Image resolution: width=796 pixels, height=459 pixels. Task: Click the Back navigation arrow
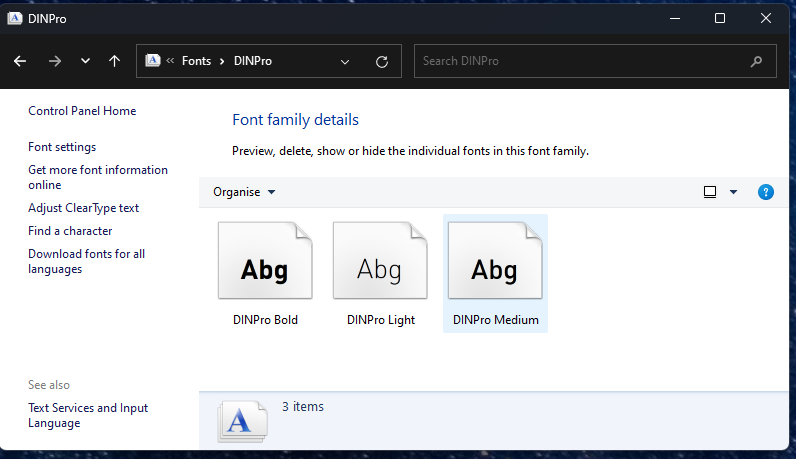[x=20, y=61]
